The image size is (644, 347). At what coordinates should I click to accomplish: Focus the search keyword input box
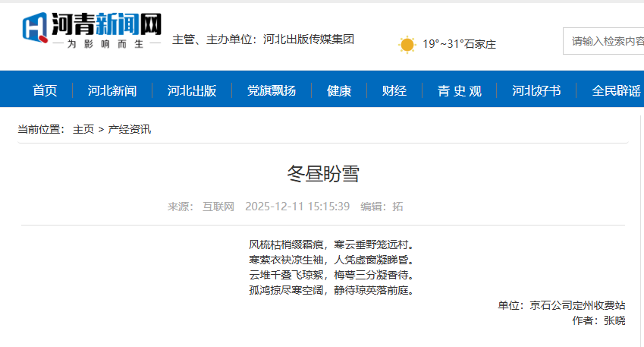point(604,41)
